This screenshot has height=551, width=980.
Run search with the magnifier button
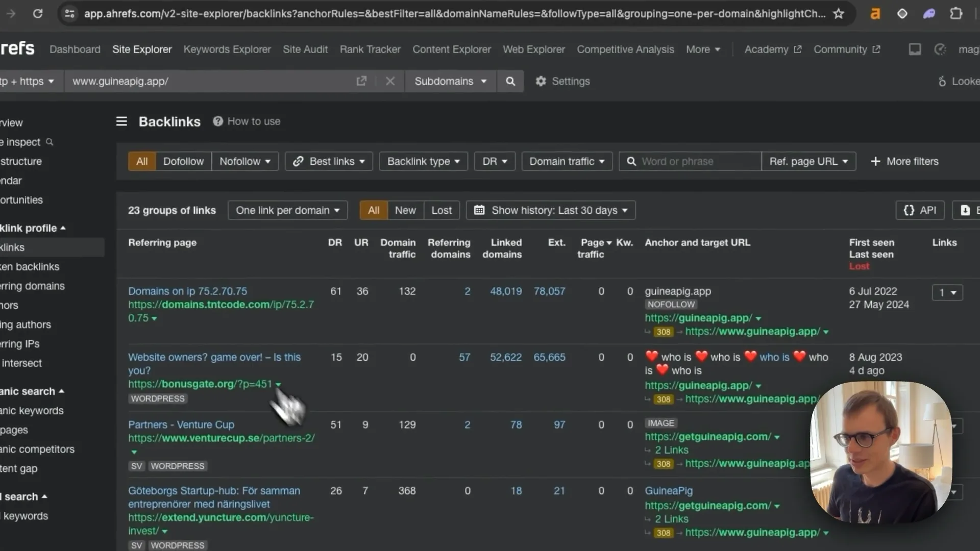pos(510,81)
